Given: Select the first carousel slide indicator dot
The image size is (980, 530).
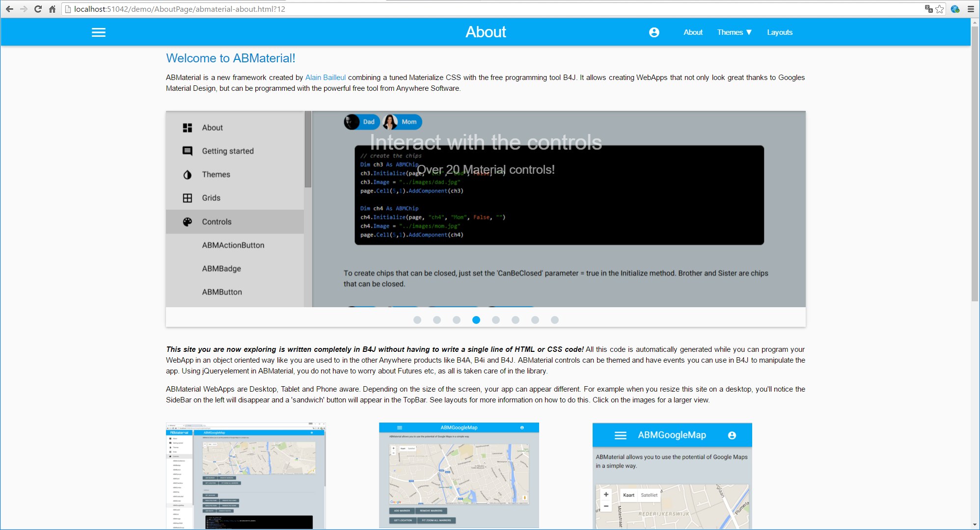Looking at the screenshot, I should 417,320.
